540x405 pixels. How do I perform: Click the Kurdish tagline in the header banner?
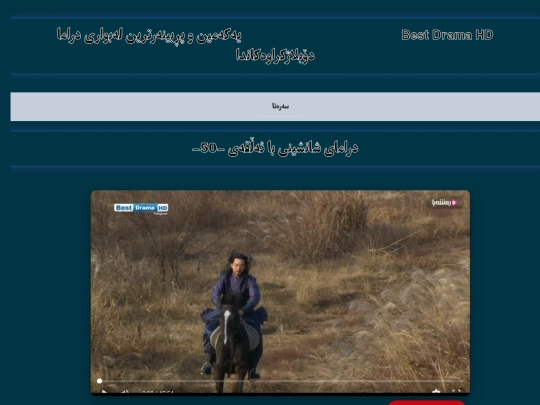186,45
